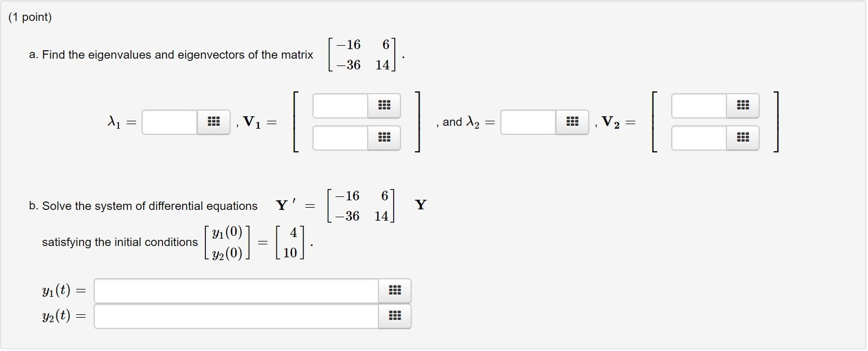Open the equation editor for λ1

[213, 122]
